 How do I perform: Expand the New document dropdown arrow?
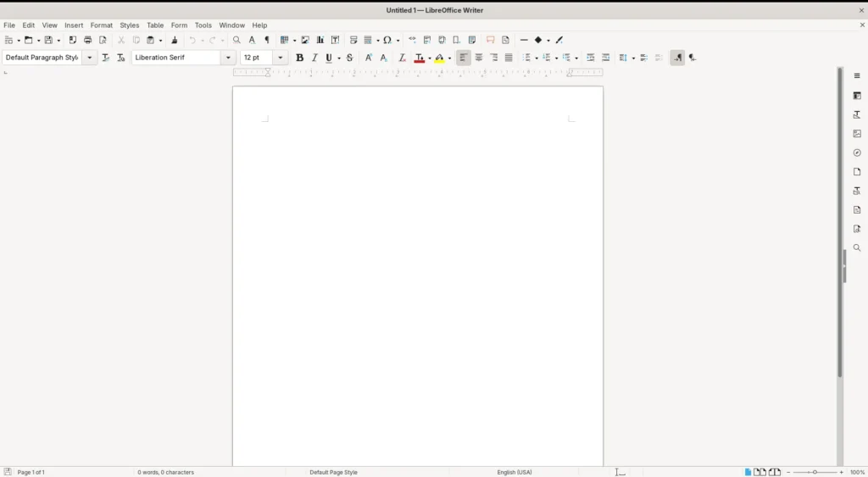pos(19,41)
